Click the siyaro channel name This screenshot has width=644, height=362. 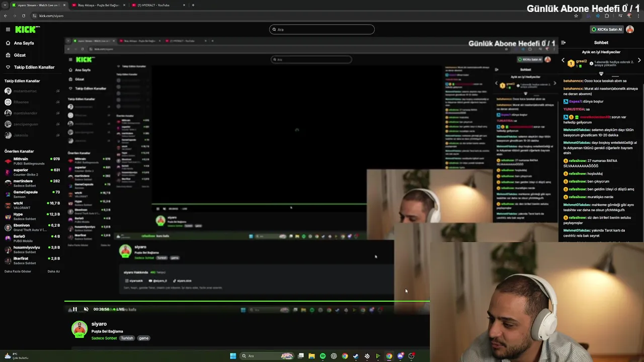click(x=99, y=324)
